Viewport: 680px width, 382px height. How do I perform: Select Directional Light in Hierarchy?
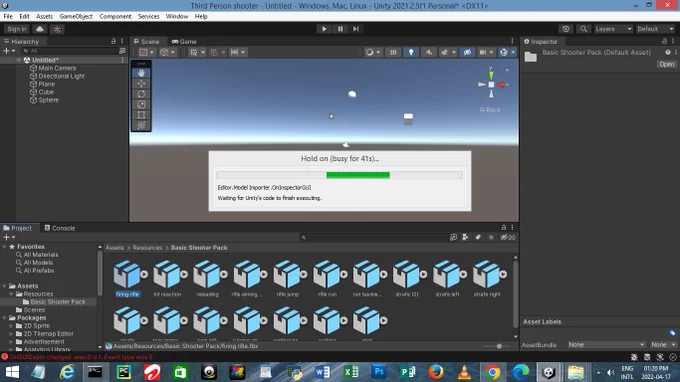[62, 76]
